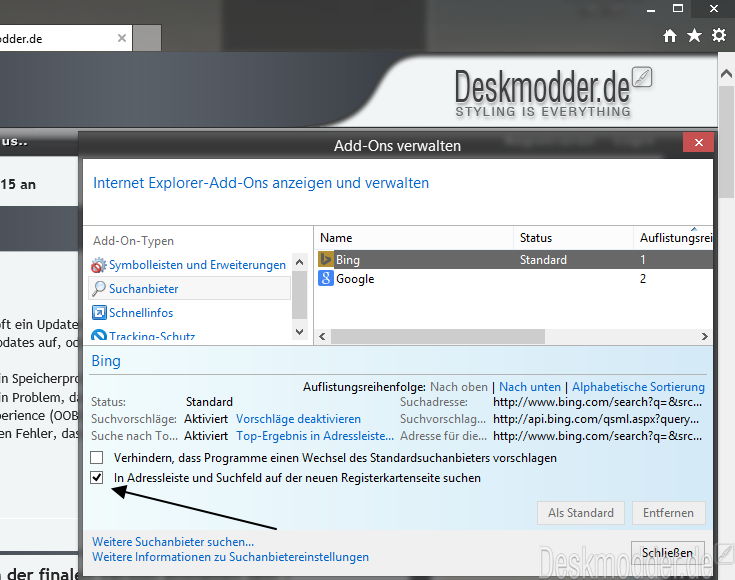Click Standard status cell of Bing

coord(543,260)
